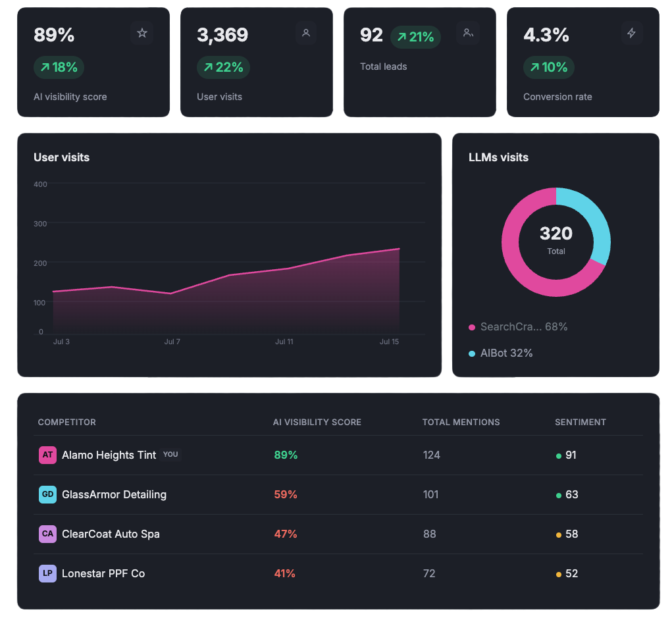Viewport: 672px width, 620px height.
Task: Click the 72 total mentions value
Action: click(x=429, y=573)
